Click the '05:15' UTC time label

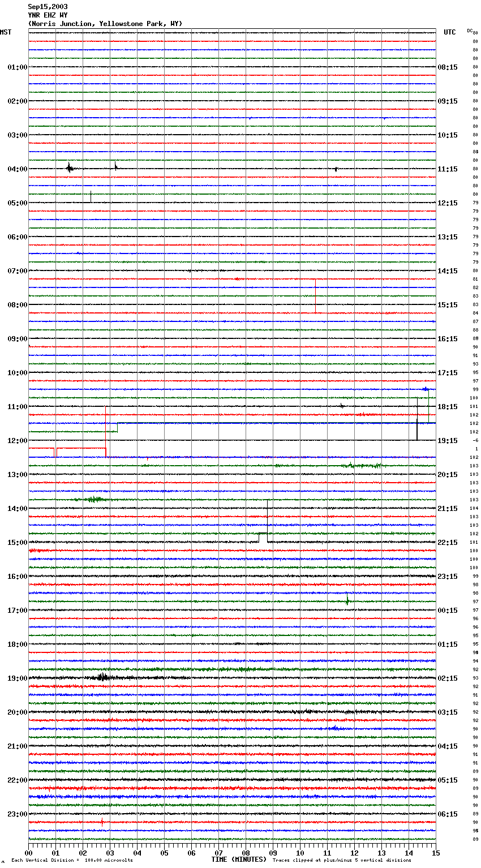coord(448,780)
